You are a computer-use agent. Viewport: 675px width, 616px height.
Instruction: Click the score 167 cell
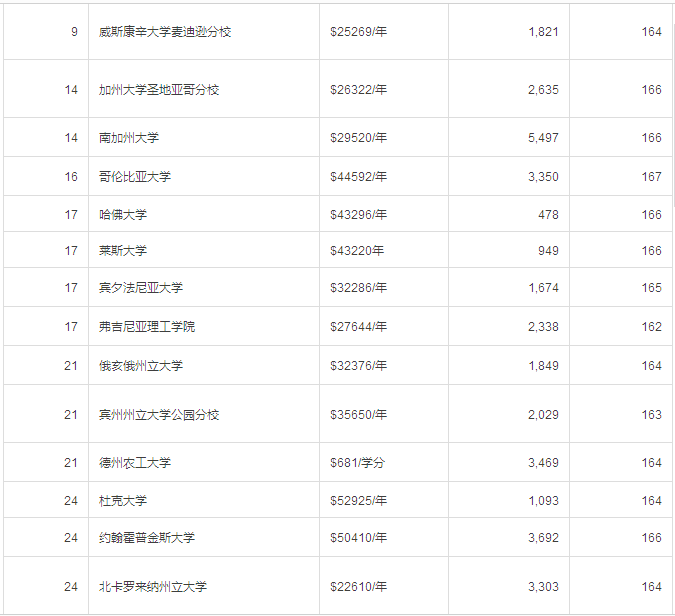(651, 177)
